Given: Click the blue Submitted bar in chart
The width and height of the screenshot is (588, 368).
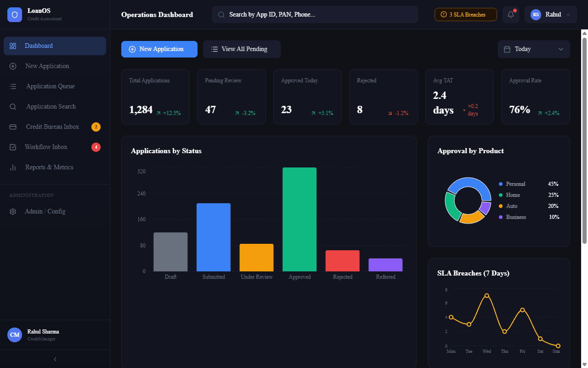Looking at the screenshot, I should point(214,237).
